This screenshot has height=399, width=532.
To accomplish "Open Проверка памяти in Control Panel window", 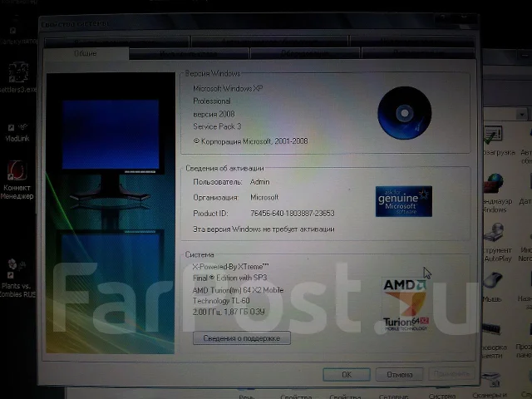I will click(x=494, y=341).
